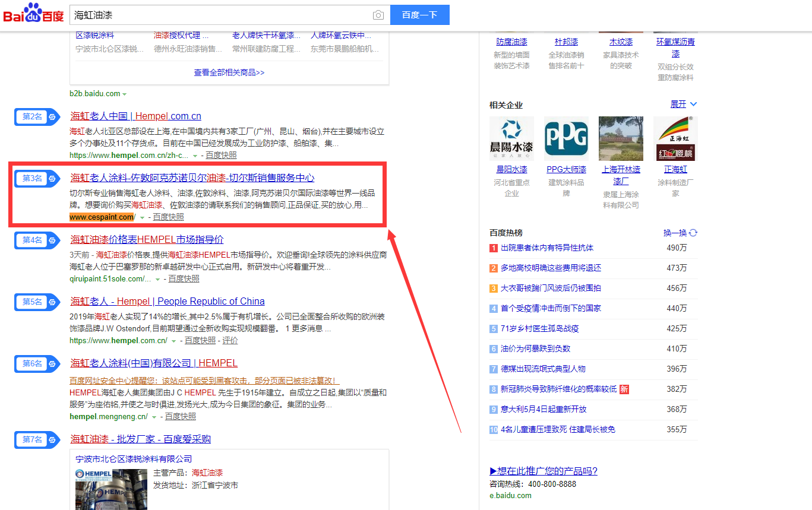Open 百度快照 for the cespaint.com result
This screenshot has height=510, width=812.
[x=168, y=217]
